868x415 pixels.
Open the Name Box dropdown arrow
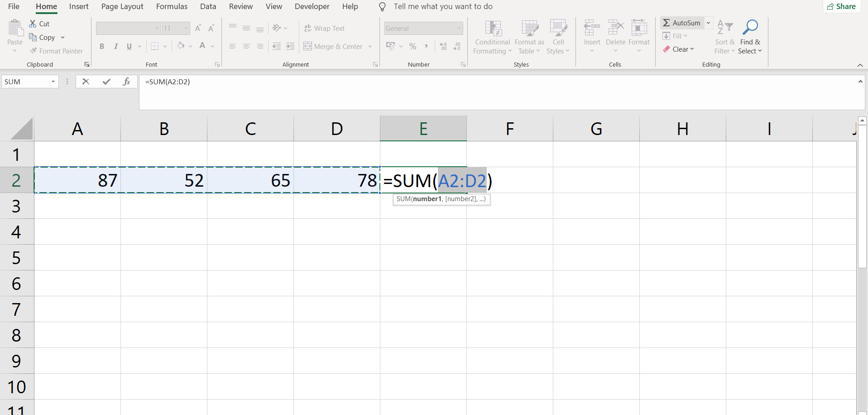pyautogui.click(x=53, y=82)
